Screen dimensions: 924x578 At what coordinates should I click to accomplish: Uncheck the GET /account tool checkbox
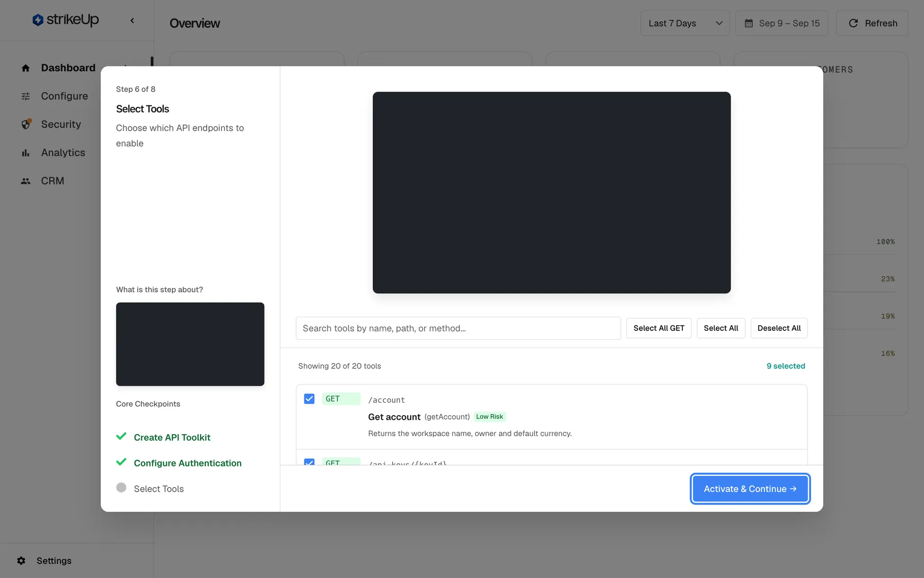309,399
